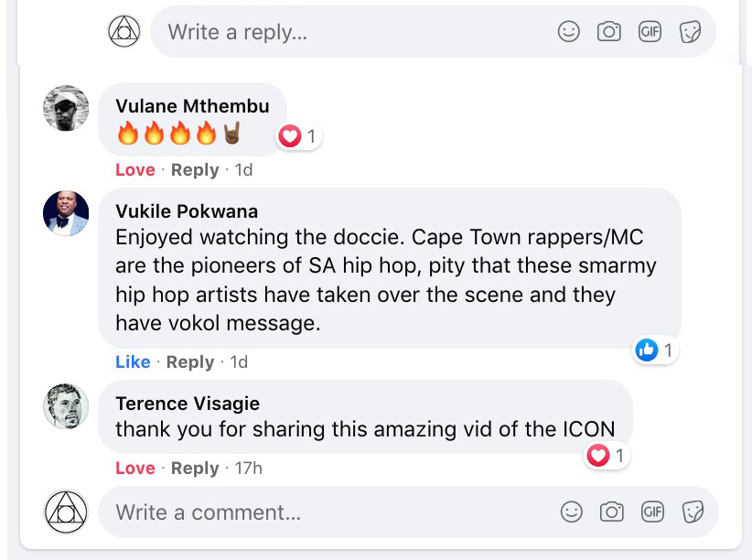Reply to Vukile Pokwana's comment
This screenshot has width=752, height=560.
(190, 362)
